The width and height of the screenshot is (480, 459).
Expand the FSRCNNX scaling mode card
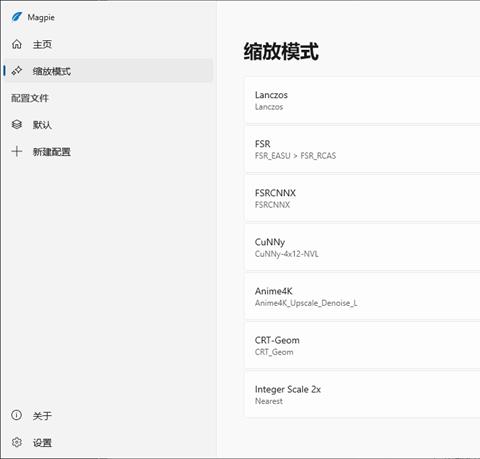pyautogui.click(x=363, y=198)
